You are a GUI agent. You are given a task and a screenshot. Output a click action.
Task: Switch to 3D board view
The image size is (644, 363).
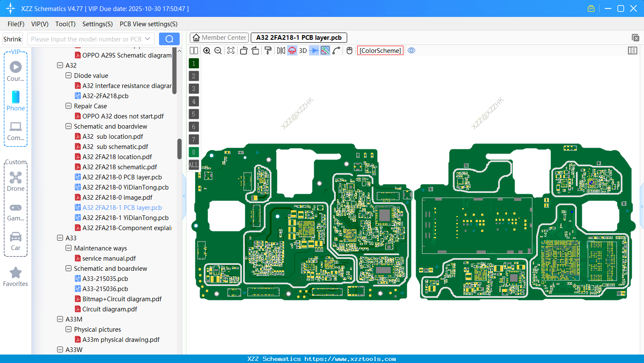pos(303,51)
